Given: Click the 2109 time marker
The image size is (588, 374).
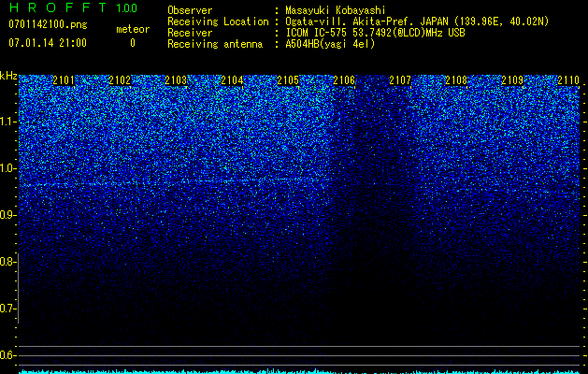Looking at the screenshot, I should 512,80.
